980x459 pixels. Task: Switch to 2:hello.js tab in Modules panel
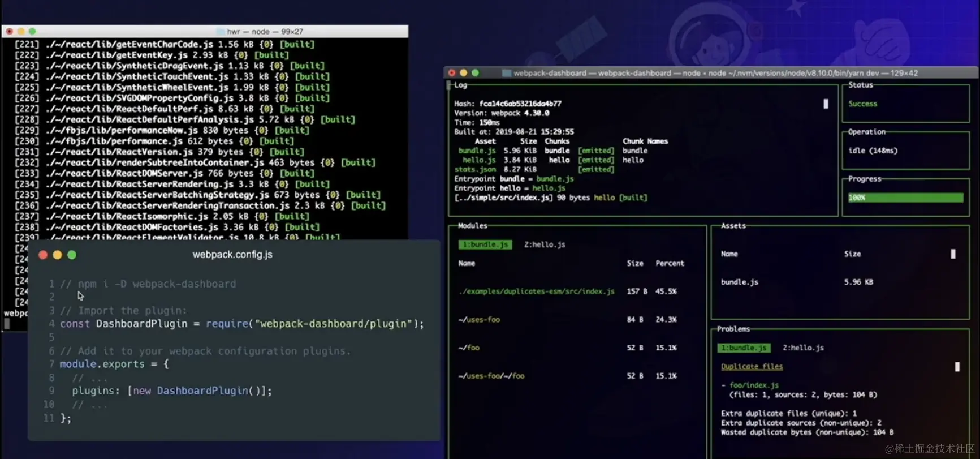click(545, 244)
